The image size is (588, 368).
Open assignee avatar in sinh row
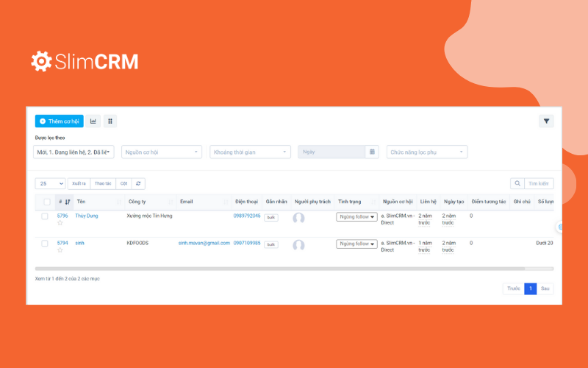298,245
